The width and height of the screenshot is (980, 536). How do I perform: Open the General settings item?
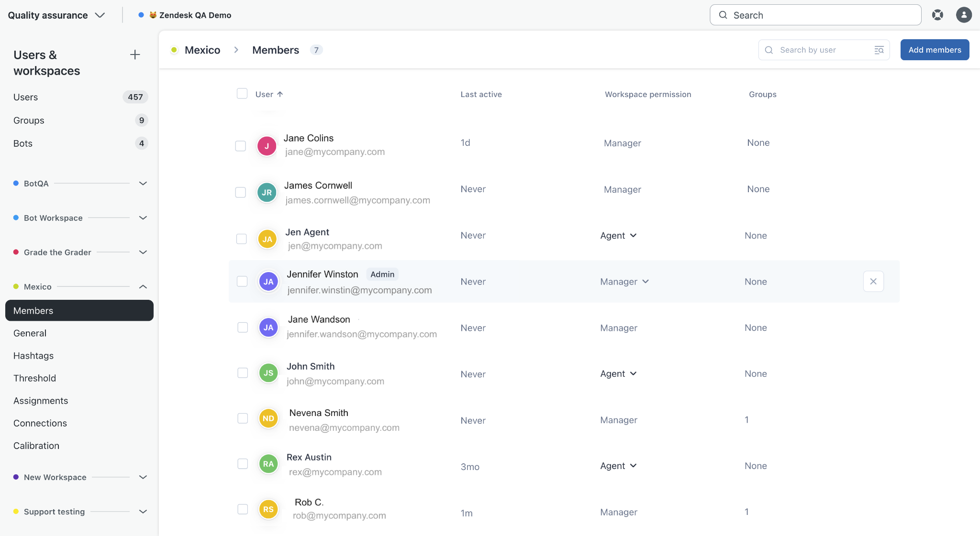pos(30,333)
